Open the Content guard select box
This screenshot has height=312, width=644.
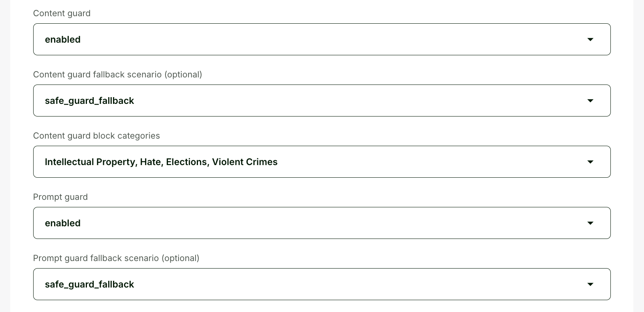tap(316, 39)
